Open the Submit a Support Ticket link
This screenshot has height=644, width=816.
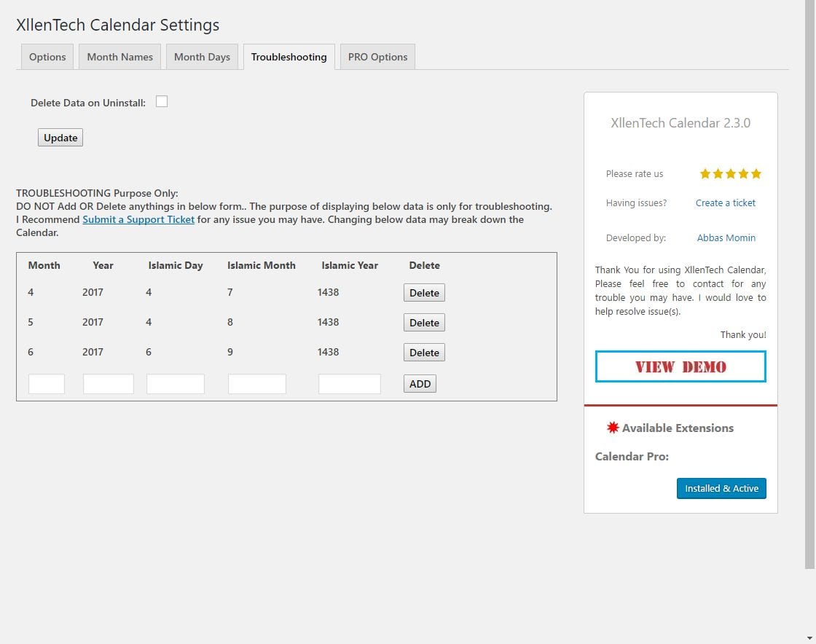point(138,219)
